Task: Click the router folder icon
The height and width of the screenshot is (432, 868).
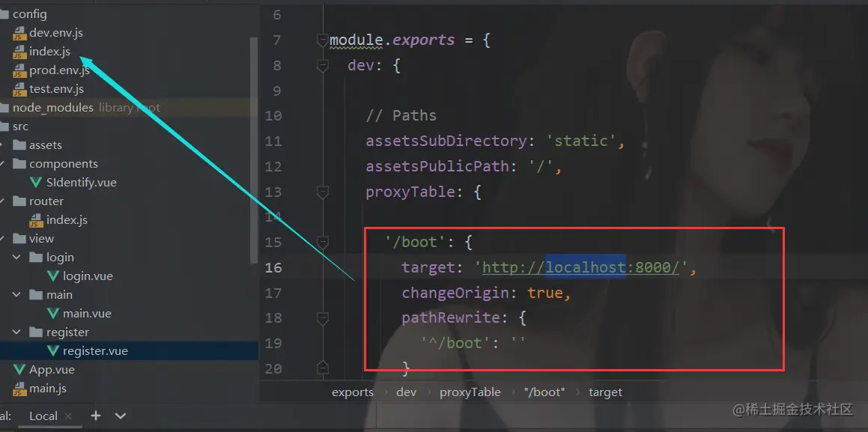Action: 20,201
